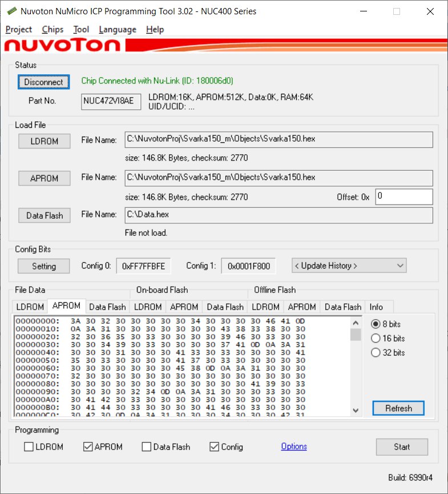
Task: Click the Start programming button
Action: pyautogui.click(x=402, y=447)
